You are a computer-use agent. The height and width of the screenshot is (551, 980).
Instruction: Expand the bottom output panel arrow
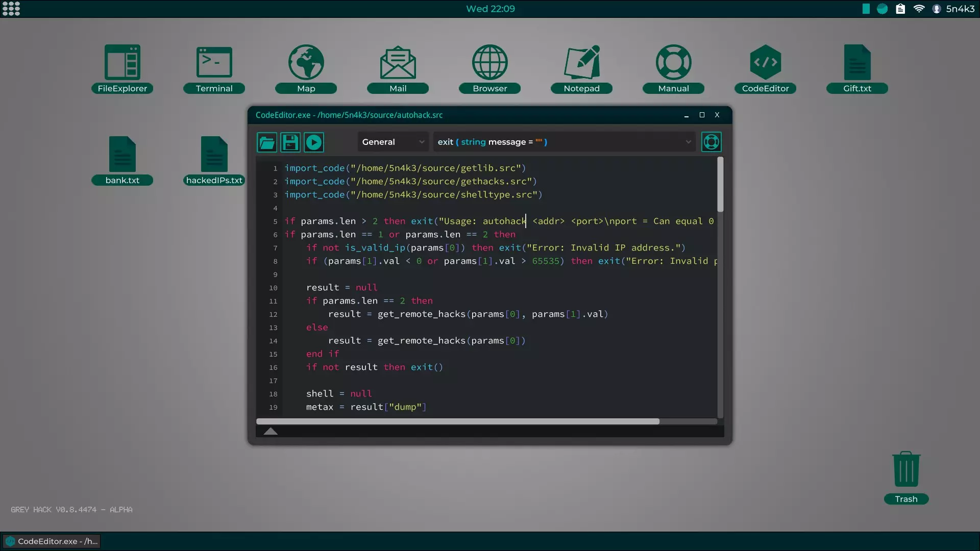tap(271, 432)
